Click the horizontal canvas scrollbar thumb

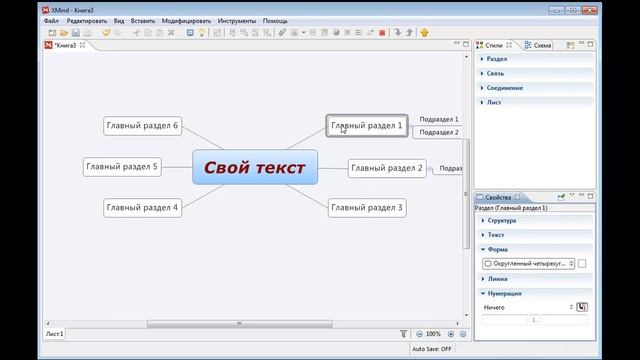[x=240, y=324]
